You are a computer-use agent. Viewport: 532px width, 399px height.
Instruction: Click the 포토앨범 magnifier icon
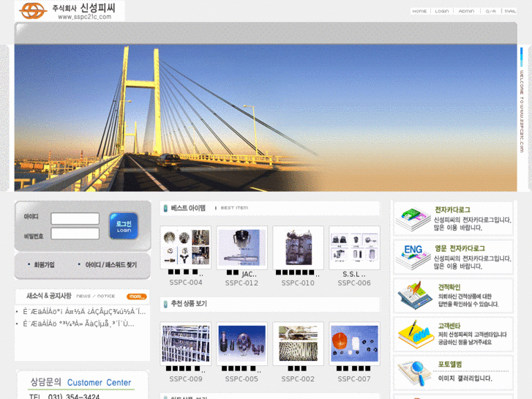pos(415,373)
